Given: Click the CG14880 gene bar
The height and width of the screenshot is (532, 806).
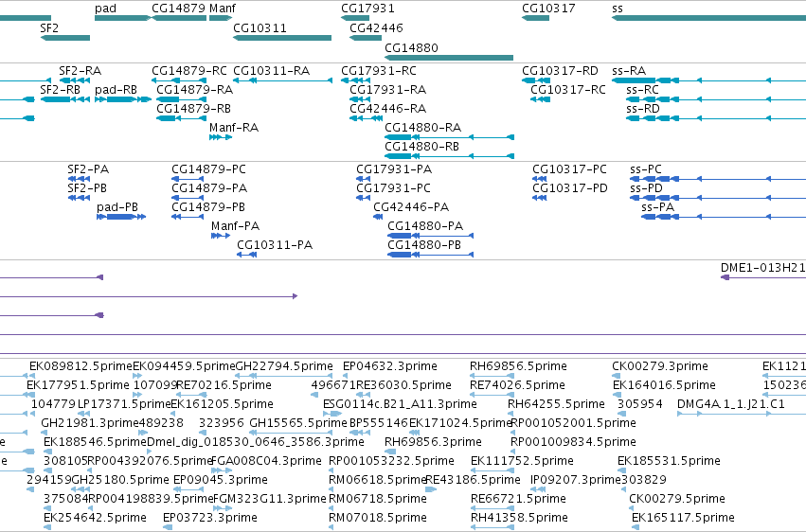Looking at the screenshot, I should (x=449, y=58).
